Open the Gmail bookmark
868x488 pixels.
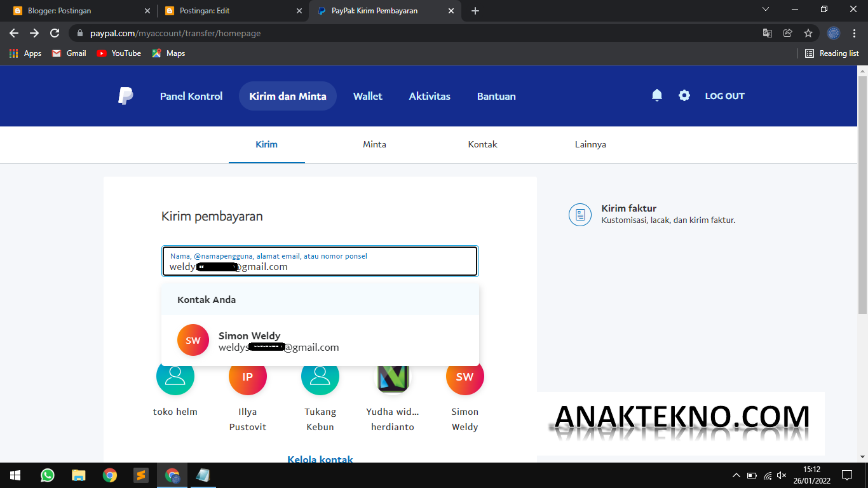(x=69, y=53)
